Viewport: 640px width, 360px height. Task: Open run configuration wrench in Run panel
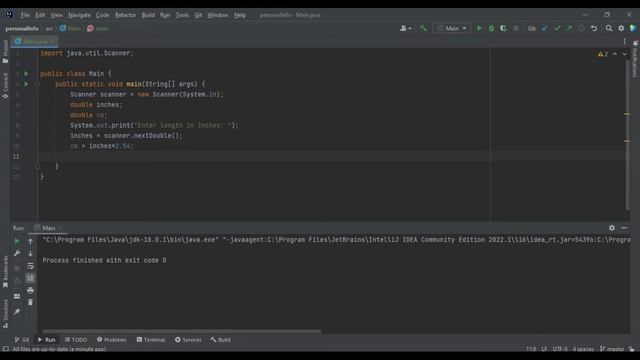[x=17, y=253]
